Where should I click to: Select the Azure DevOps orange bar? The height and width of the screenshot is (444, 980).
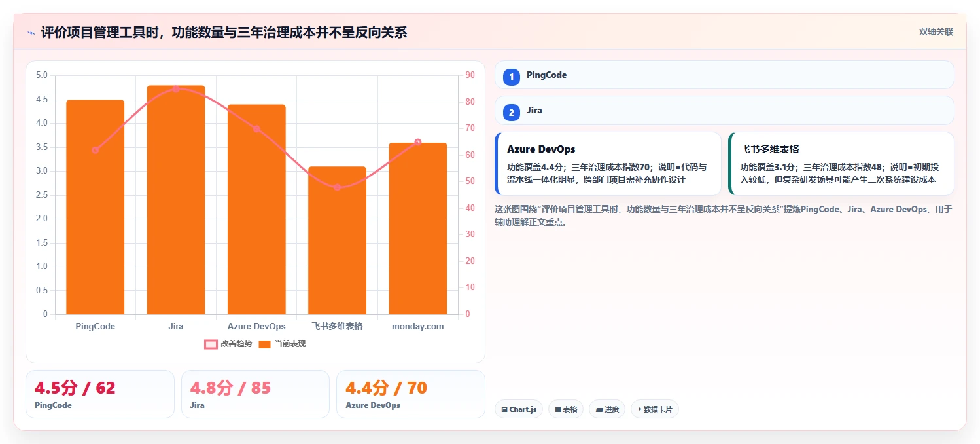(256, 210)
